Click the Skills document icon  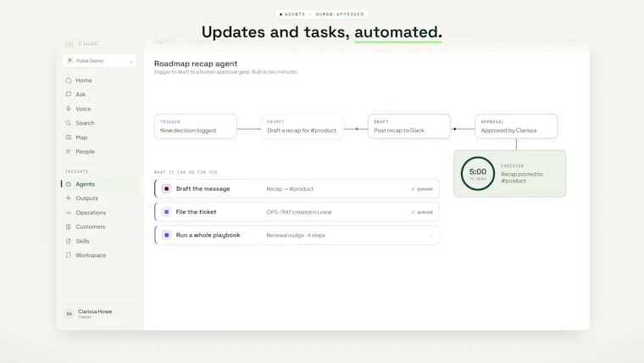click(68, 241)
